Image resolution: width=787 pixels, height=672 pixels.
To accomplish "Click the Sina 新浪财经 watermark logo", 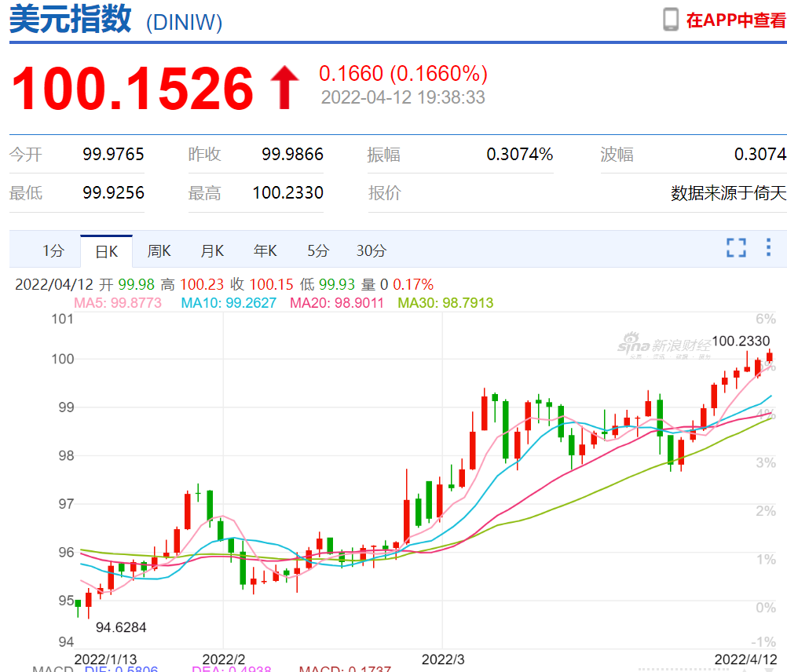I will 663,346.
